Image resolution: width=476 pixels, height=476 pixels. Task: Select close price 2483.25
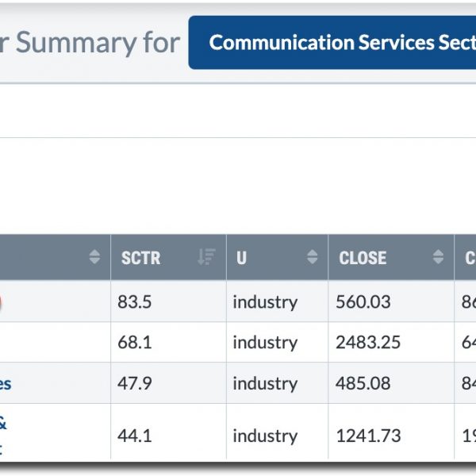368,342
